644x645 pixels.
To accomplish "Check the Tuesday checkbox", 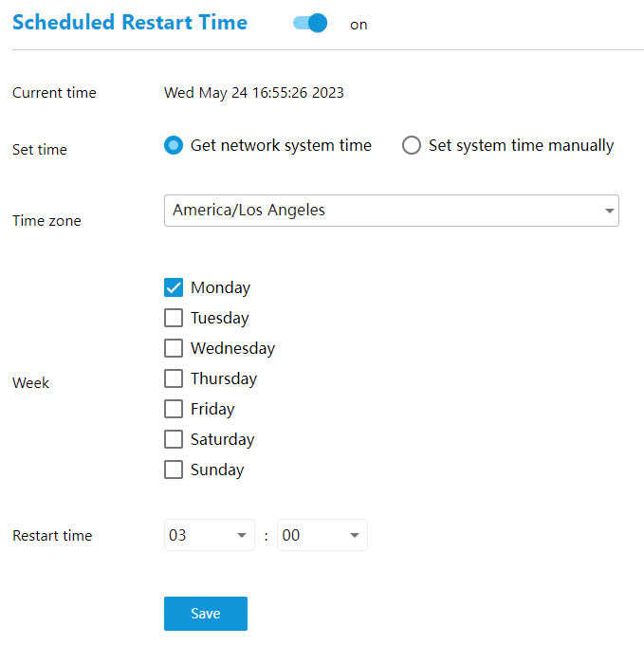I will pos(174,318).
